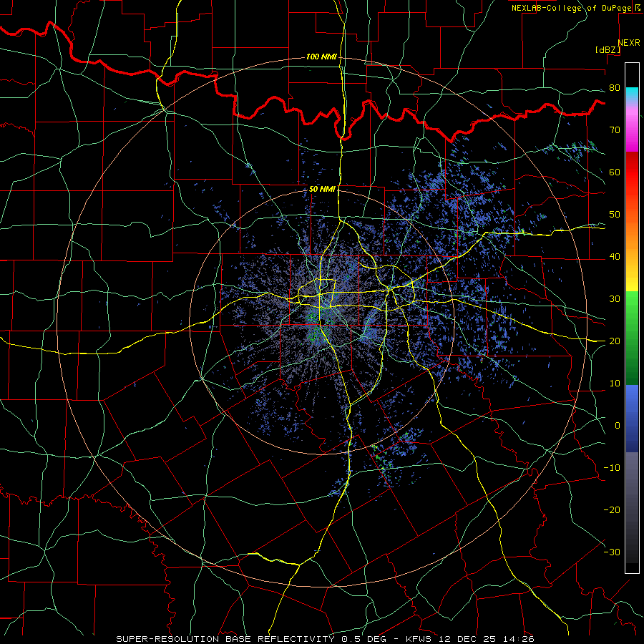The width and height of the screenshot is (644, 644).
Task: Click the NEXR label above color scale
Action: (x=628, y=43)
